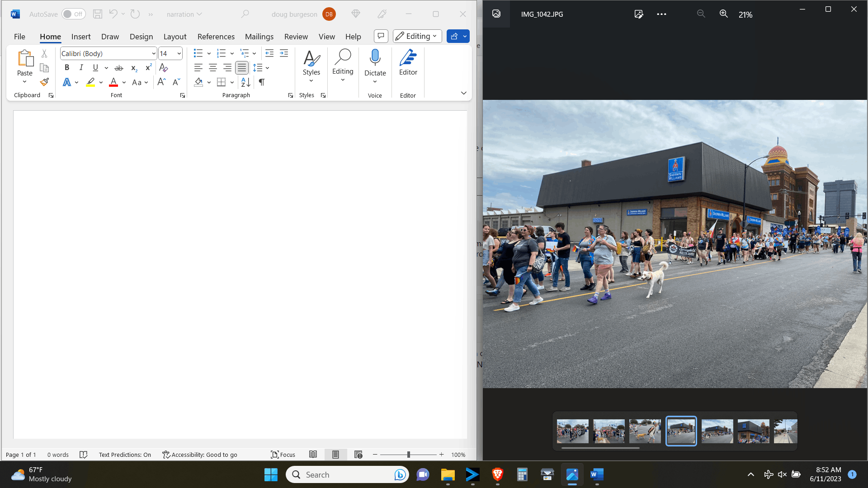Decrease indent in paragraph group
Screen dimensions: 868x488
[269, 53]
